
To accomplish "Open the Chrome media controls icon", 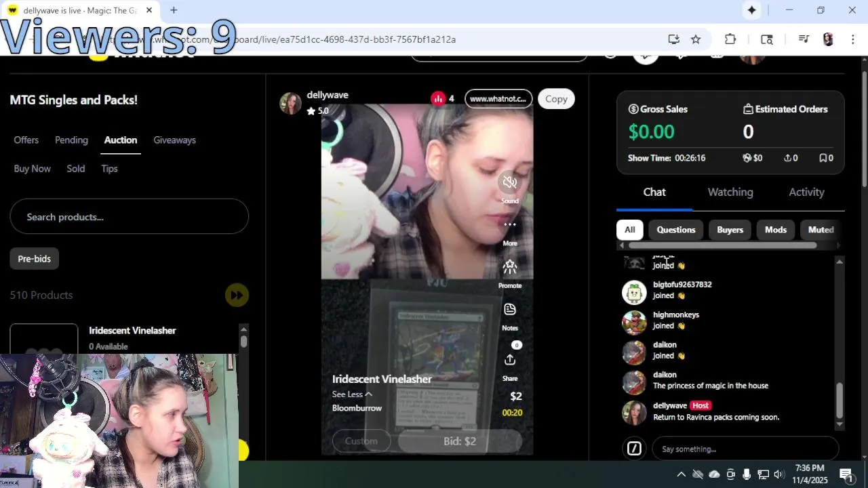I will [804, 39].
